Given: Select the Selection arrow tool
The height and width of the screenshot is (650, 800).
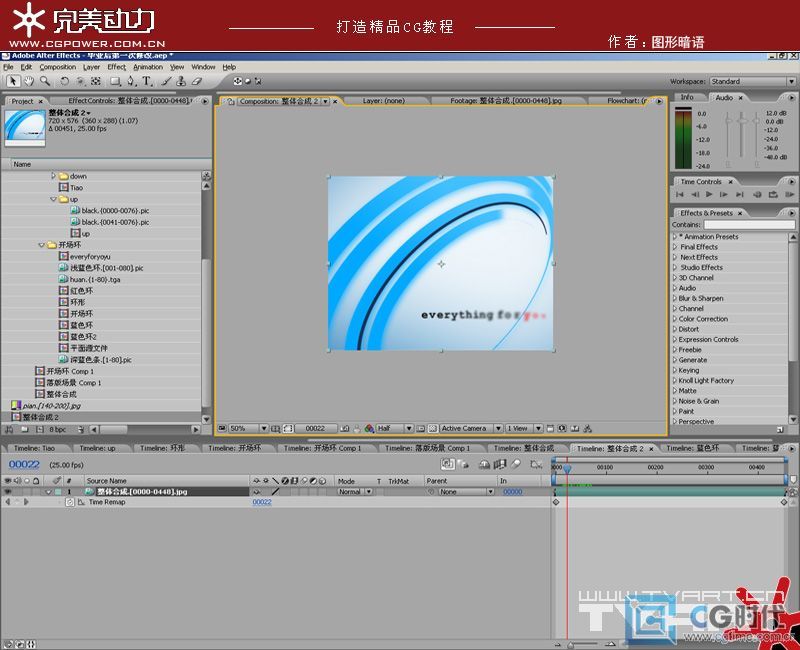Looking at the screenshot, I should 13,81.
